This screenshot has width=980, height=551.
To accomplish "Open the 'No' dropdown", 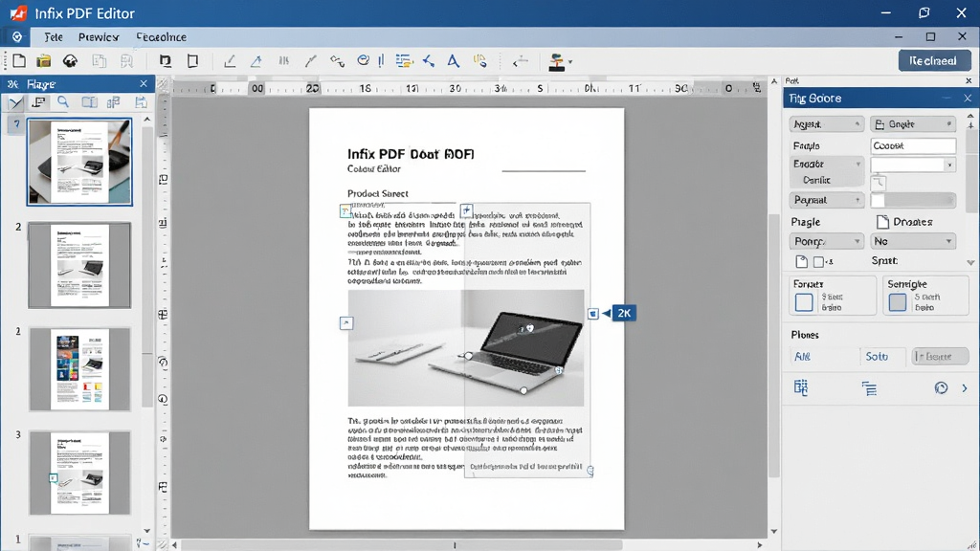I will pyautogui.click(x=912, y=241).
